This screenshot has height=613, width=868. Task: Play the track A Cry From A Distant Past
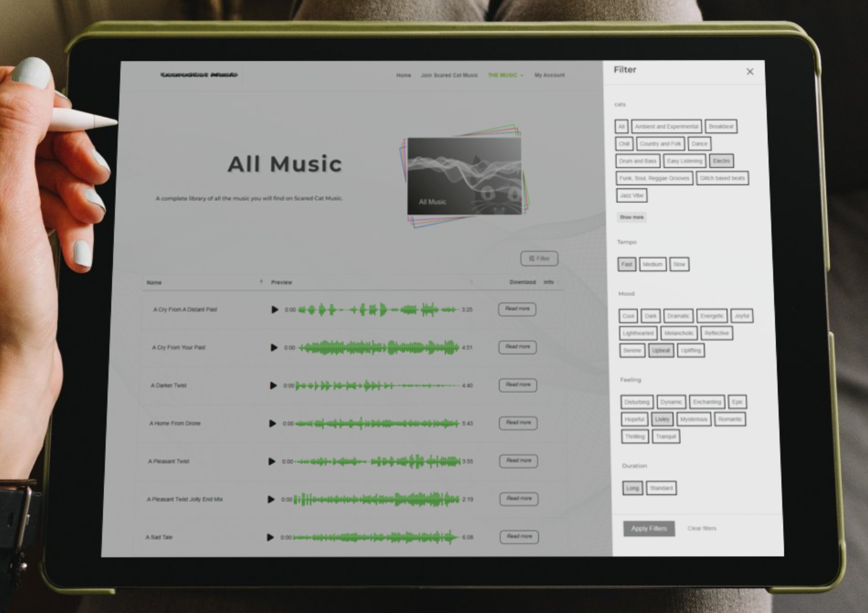(275, 310)
